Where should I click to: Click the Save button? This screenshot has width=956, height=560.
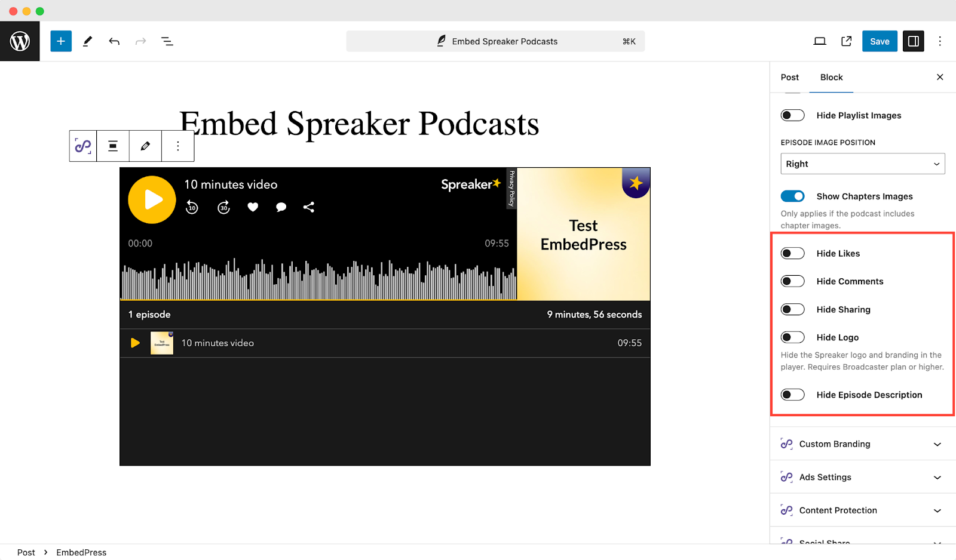click(x=880, y=41)
